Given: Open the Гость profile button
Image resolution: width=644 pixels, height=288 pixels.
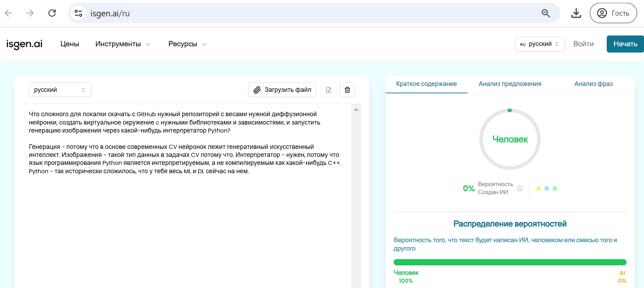Looking at the screenshot, I should [613, 13].
